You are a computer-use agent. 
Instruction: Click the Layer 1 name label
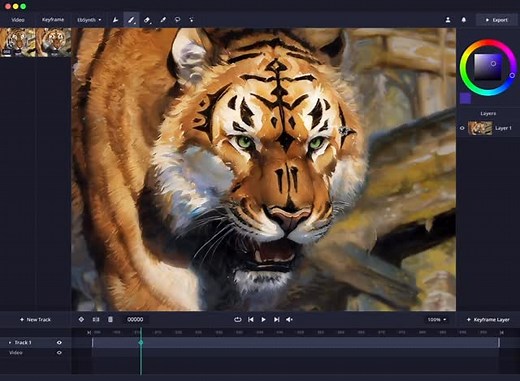point(503,128)
